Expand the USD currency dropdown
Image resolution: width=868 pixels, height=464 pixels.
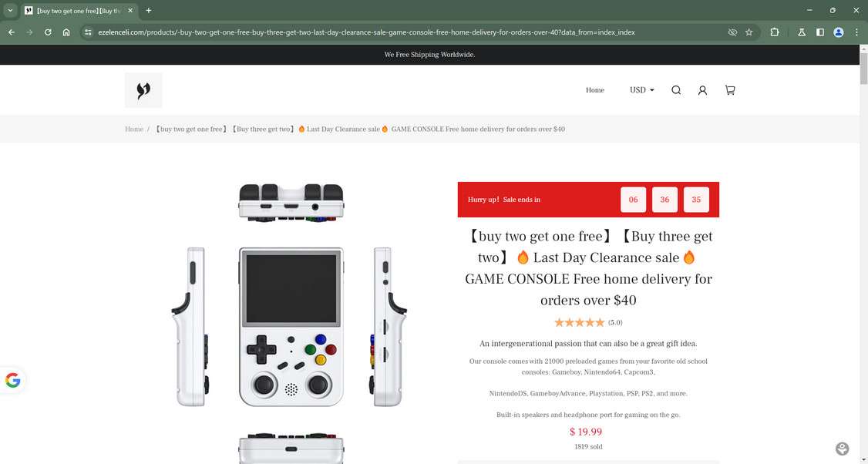[x=641, y=90]
